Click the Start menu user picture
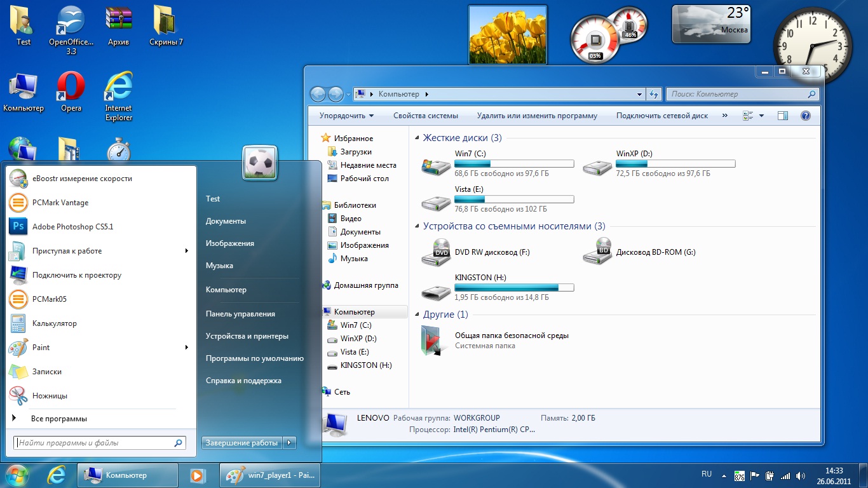Viewport: 868px width, 488px height. [x=259, y=163]
